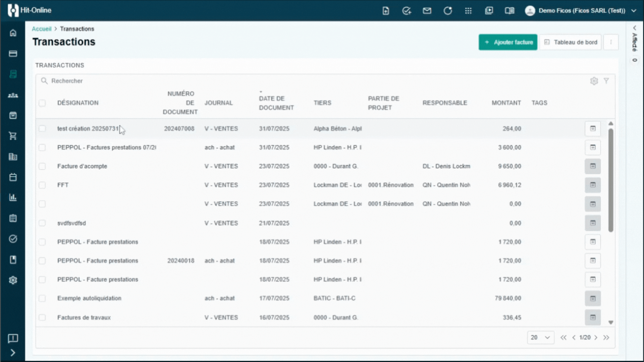Open the settings gear in the sidebar

coord(13,280)
